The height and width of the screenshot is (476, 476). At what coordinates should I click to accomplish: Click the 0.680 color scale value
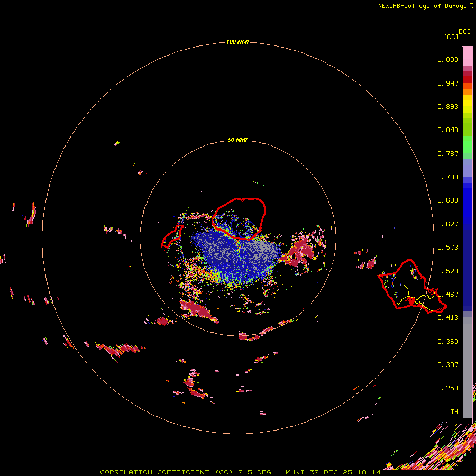click(448, 200)
